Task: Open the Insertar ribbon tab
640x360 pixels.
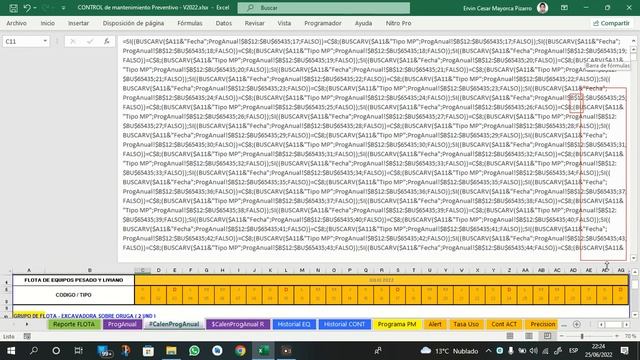Action: (x=78, y=23)
